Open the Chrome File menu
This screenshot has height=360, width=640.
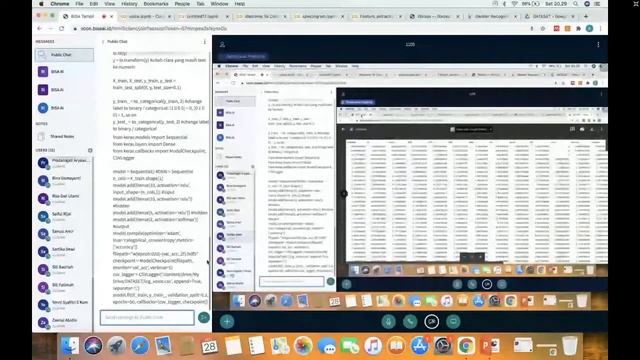[79, 4]
